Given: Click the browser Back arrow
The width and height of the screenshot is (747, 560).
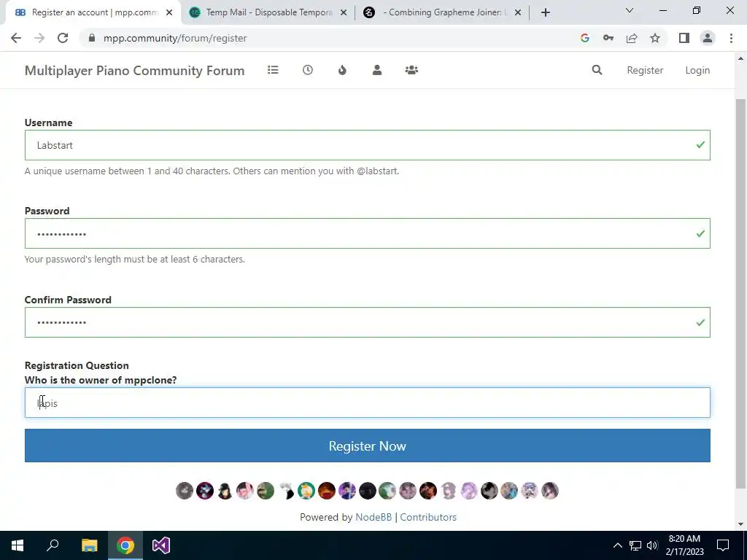Looking at the screenshot, I should coord(16,38).
